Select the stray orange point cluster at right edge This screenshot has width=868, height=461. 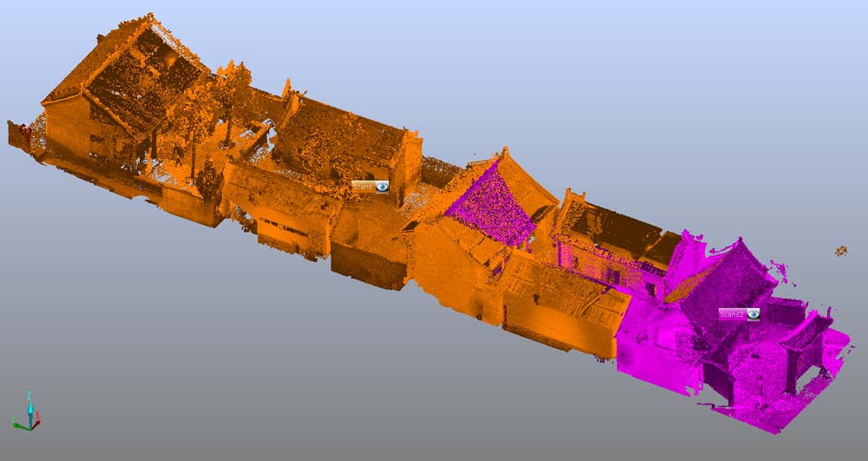click(840, 251)
